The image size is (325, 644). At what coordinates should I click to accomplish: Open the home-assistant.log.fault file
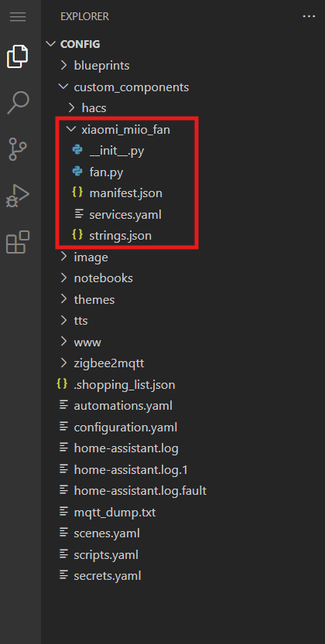tap(140, 490)
